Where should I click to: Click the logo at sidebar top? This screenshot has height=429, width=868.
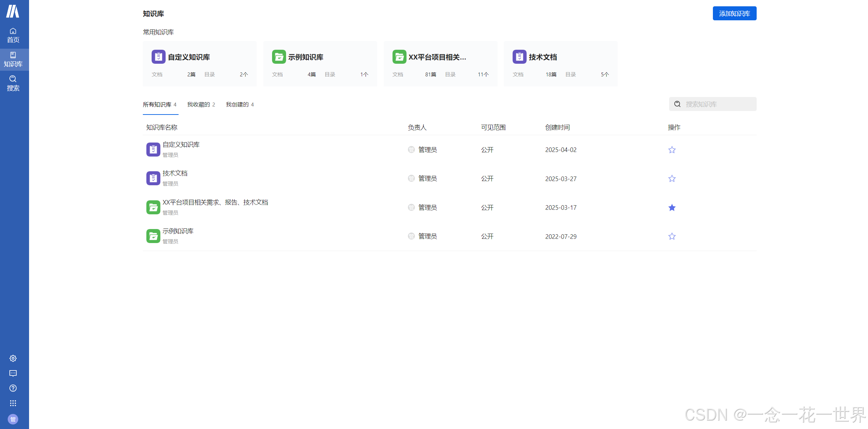[13, 11]
